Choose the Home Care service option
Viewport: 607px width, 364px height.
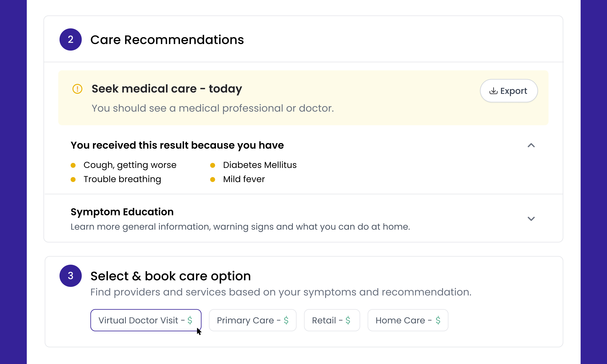(x=407, y=320)
